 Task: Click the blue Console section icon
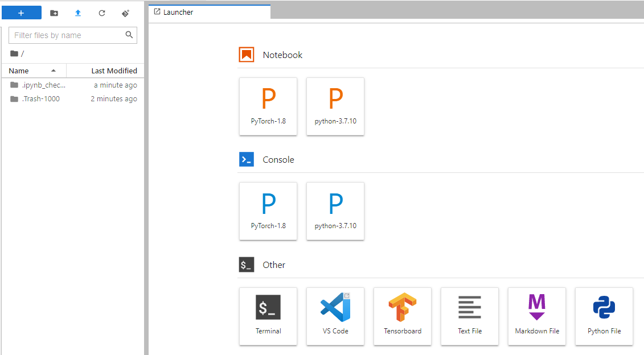247,159
